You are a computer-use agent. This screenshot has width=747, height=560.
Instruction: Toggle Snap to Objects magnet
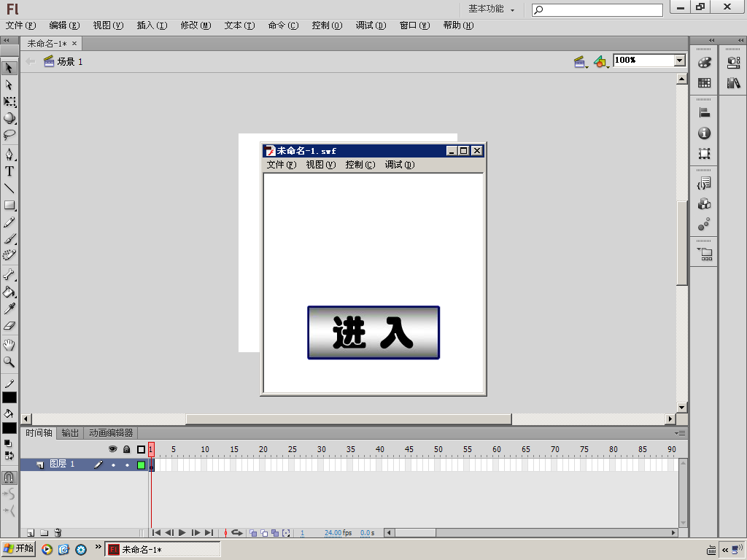click(9, 477)
